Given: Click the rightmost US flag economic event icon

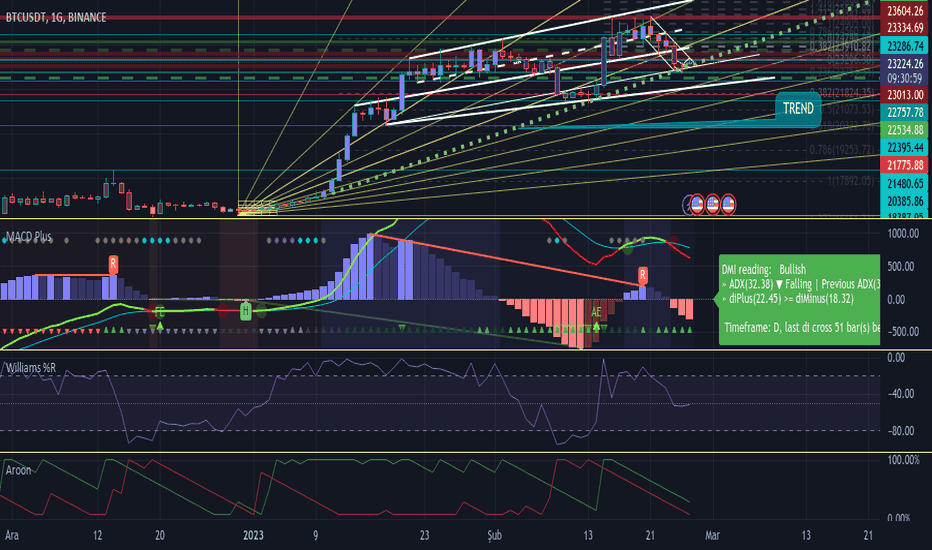Looking at the screenshot, I should (x=728, y=205).
